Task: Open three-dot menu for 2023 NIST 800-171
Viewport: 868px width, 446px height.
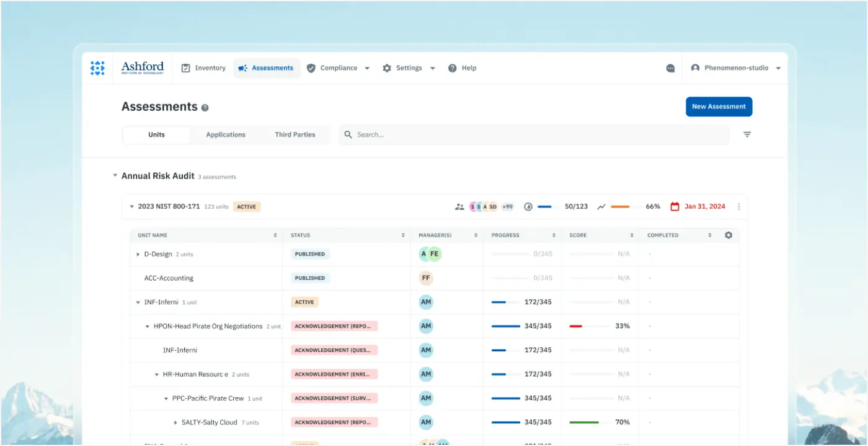Action: 738,207
